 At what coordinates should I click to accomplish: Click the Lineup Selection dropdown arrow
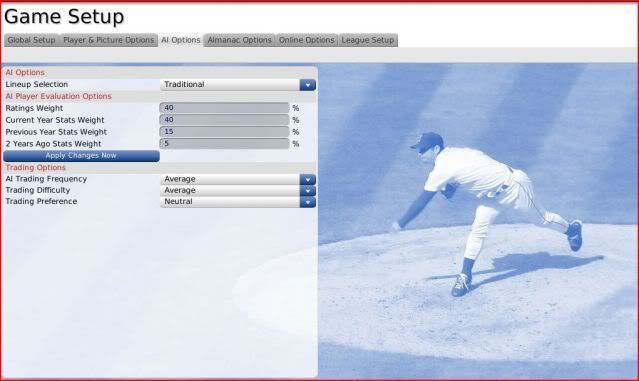pos(308,85)
